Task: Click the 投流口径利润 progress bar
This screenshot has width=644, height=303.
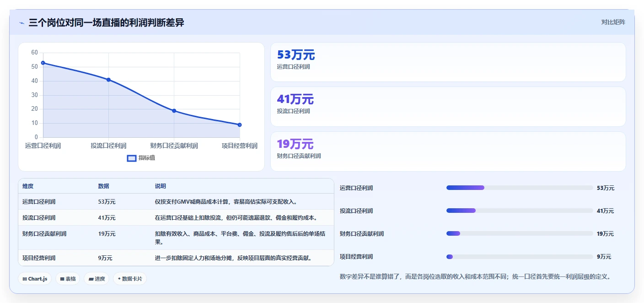Action: (x=520, y=211)
